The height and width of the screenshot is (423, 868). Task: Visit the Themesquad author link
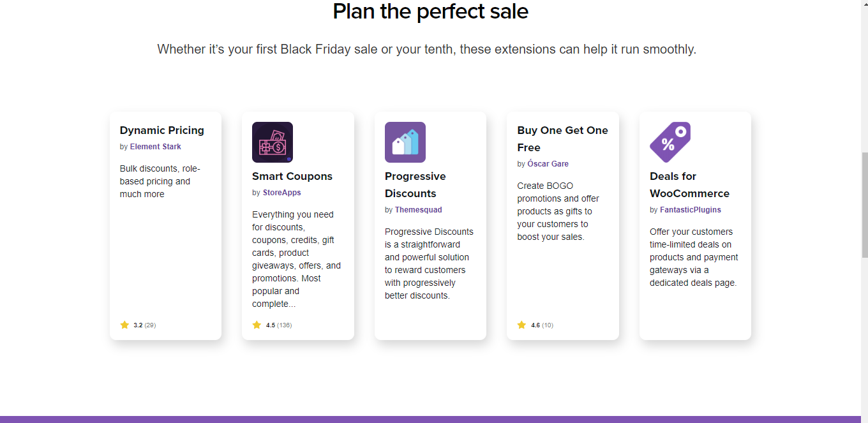coord(418,210)
